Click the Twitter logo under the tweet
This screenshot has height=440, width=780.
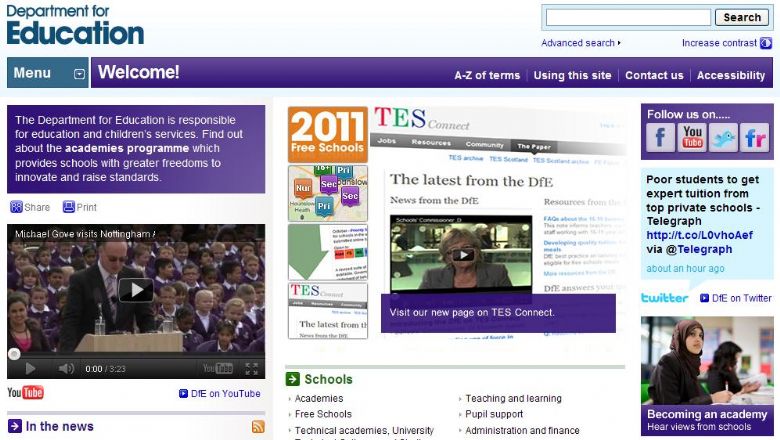(x=665, y=298)
